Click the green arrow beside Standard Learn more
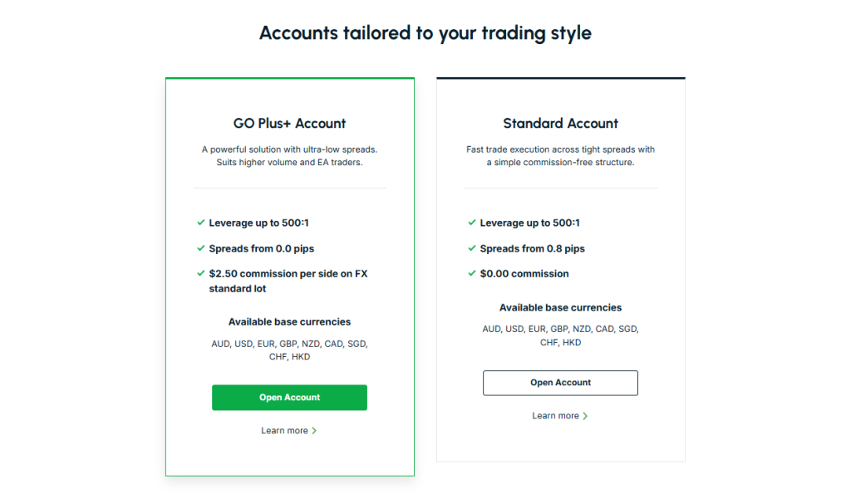The height and width of the screenshot is (504, 851). [584, 415]
